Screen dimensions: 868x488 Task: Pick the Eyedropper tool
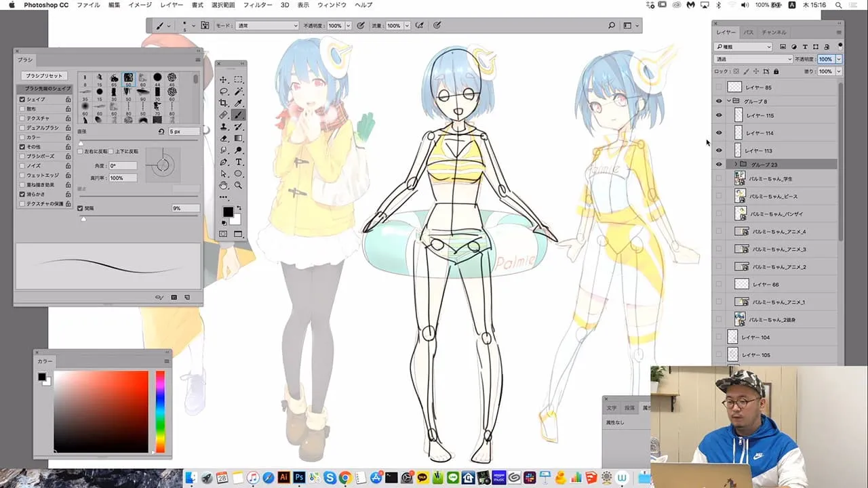point(239,103)
